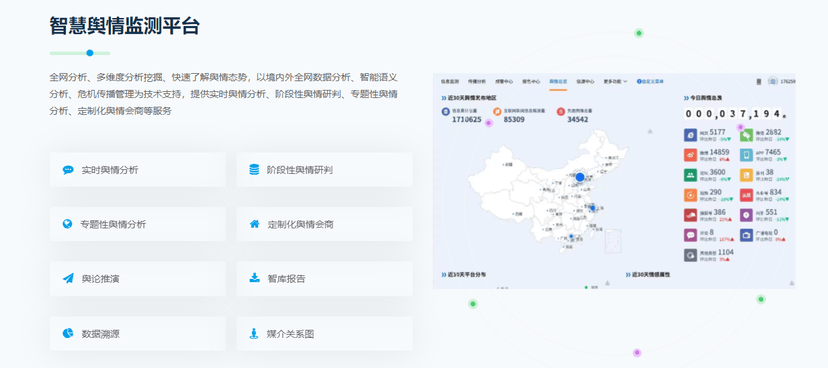Switch to the 预警中心 nav tab
This screenshot has height=368, width=828.
point(503,82)
